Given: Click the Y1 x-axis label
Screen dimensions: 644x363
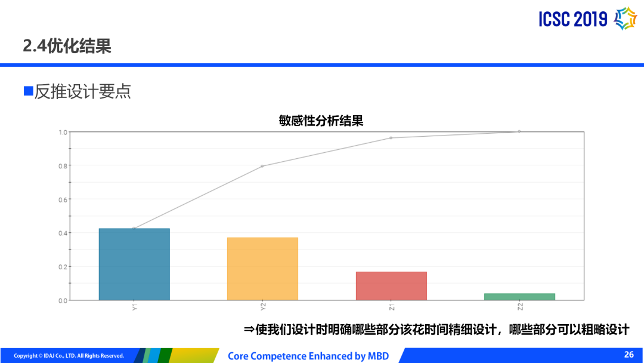Looking at the screenshot, I should [x=135, y=307].
